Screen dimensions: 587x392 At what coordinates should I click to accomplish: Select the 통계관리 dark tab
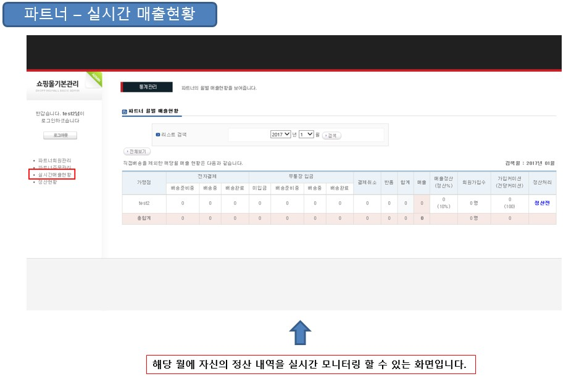147,88
